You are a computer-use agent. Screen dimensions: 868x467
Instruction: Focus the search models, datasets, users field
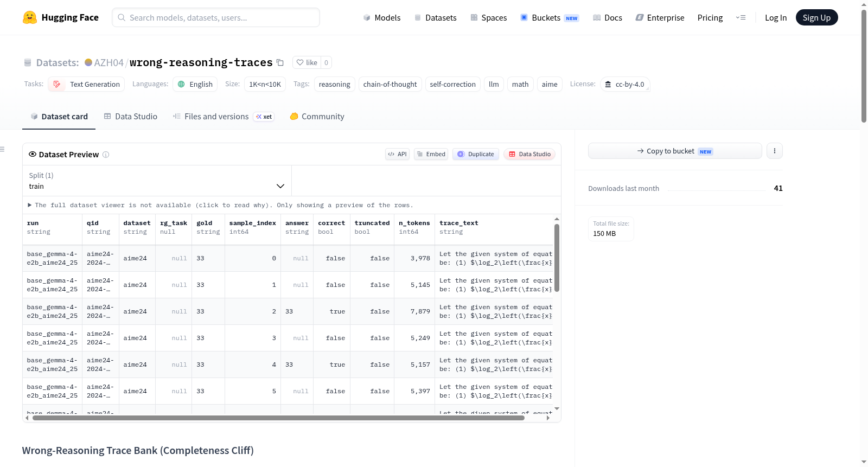tap(216, 17)
